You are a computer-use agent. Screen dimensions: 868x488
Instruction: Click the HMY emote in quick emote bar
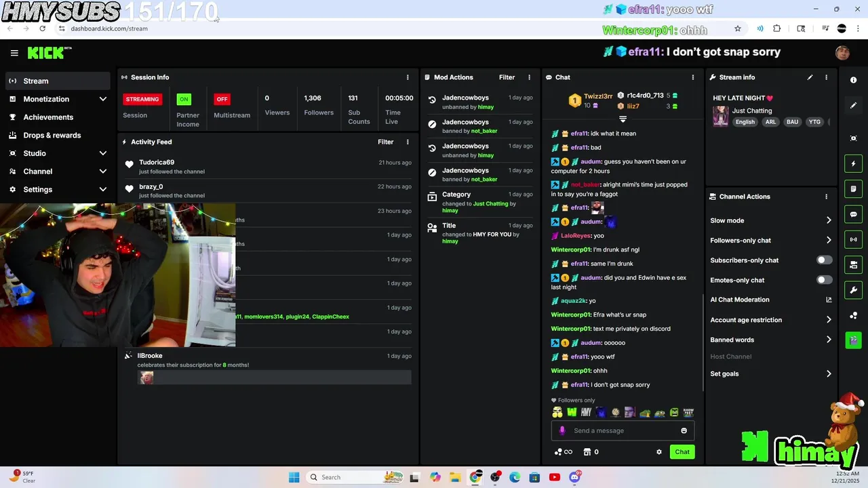pyautogui.click(x=586, y=412)
